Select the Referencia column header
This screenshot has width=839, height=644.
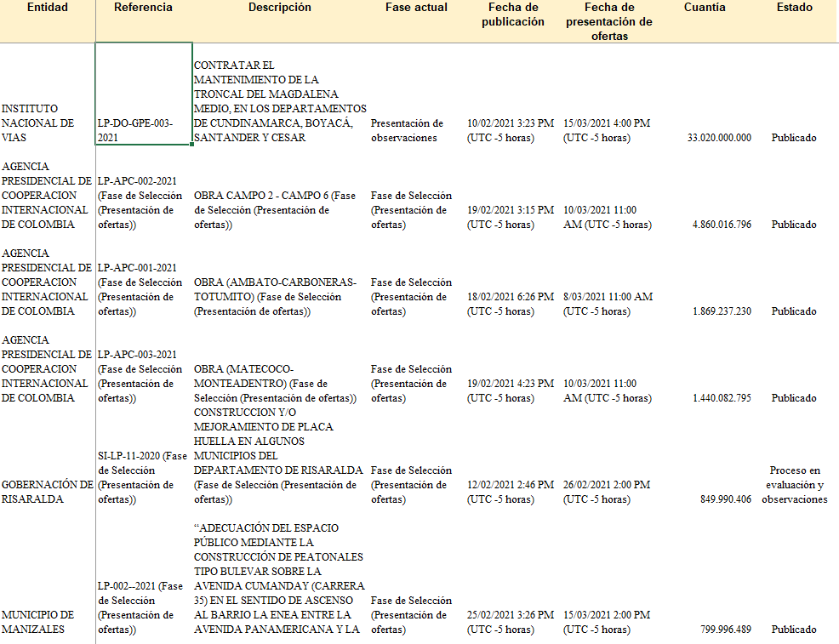pyautogui.click(x=144, y=8)
